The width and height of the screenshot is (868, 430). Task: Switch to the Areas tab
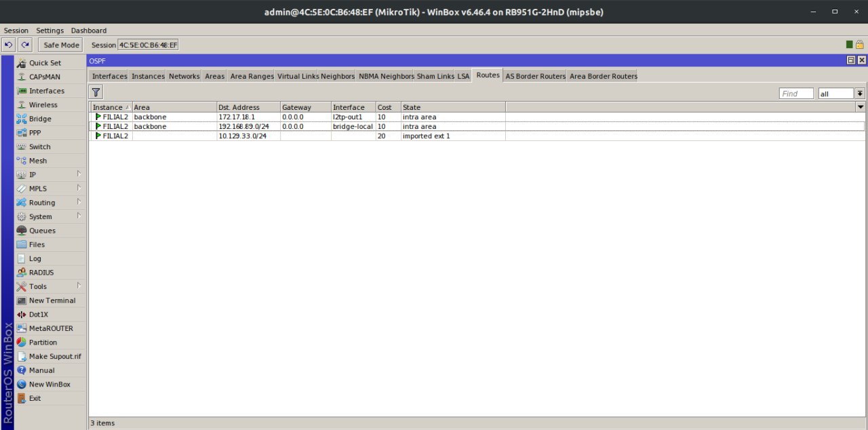214,76
